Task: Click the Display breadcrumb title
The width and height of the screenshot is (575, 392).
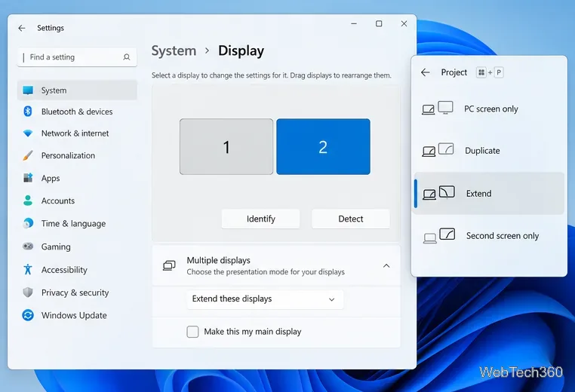Action: tap(241, 51)
